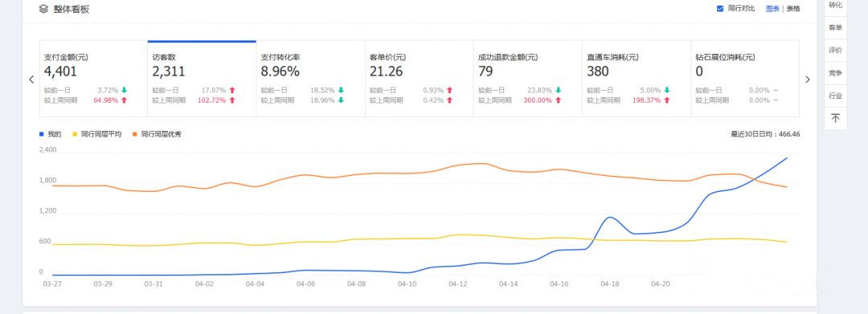
Task: Toggle 我的 blue legend series
Action: tap(51, 134)
